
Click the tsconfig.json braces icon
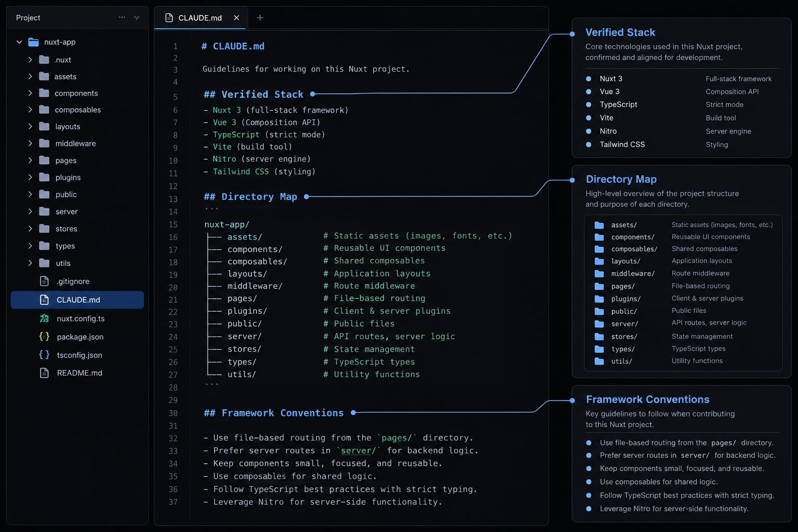pos(45,355)
